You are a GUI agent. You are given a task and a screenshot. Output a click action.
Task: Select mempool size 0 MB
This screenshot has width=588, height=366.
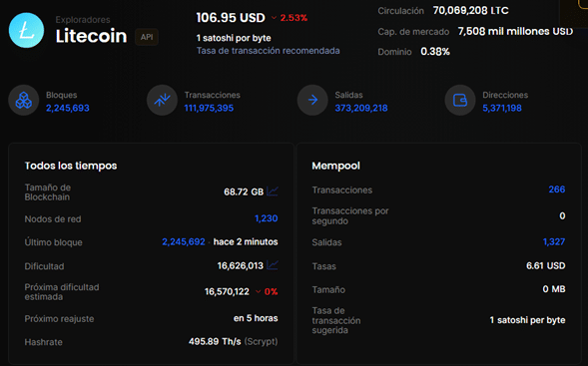pos(554,289)
